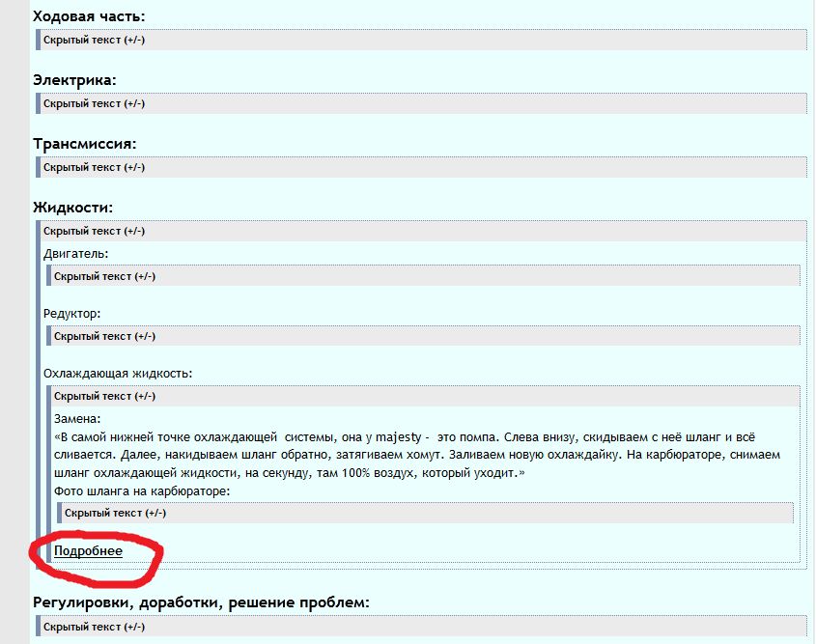816x644 pixels.
Task: Expand hidden text under Двигатель
Action: pos(104,276)
